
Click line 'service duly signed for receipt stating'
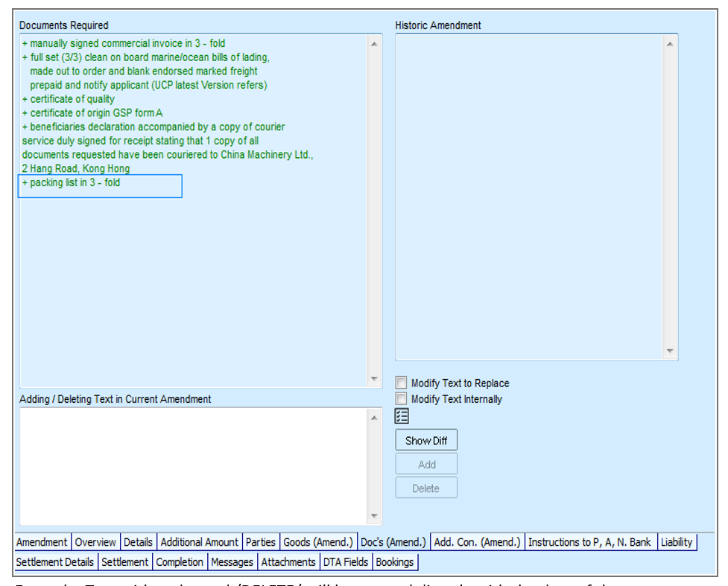pos(140,141)
